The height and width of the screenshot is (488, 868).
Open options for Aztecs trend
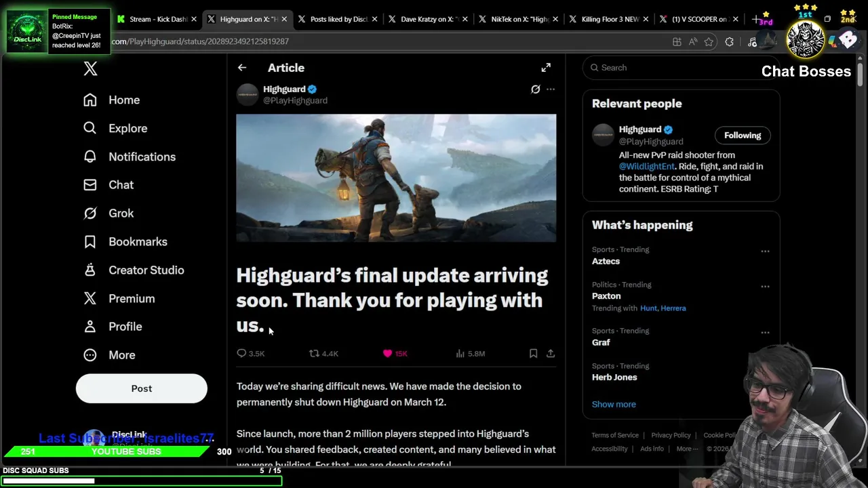tap(765, 251)
